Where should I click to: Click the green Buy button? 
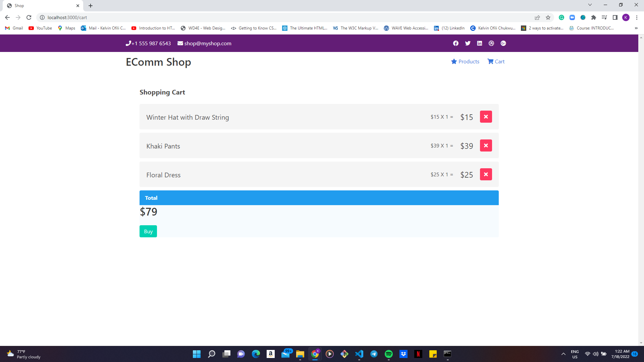tap(148, 231)
